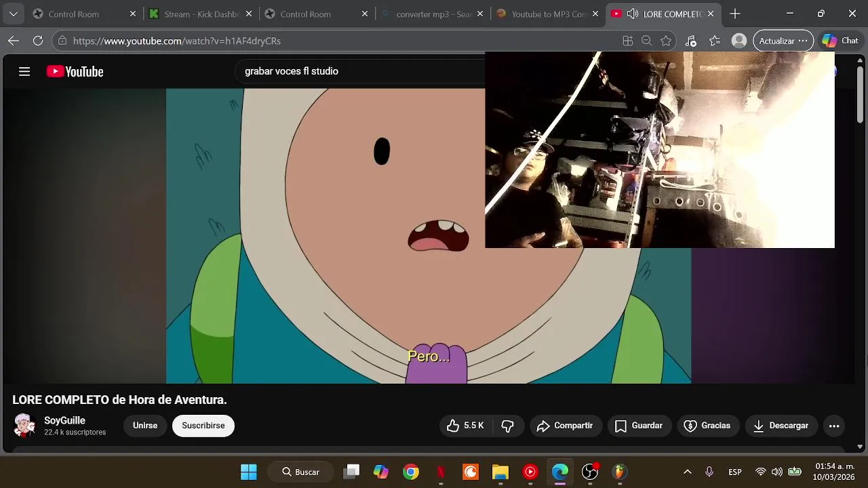This screenshot has height=488, width=868.
Task: Dislike the video with thumbs-down button
Action: [x=507, y=426]
